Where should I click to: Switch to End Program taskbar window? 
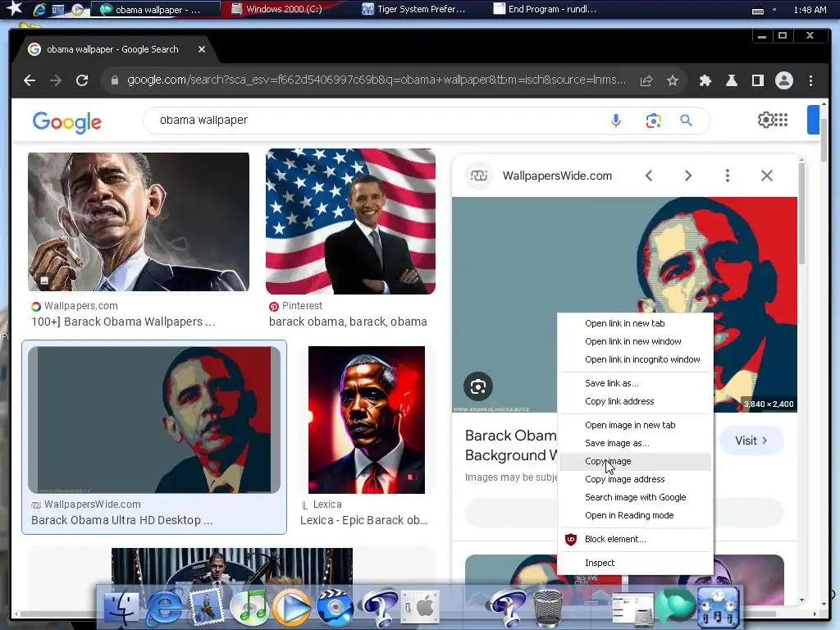[545, 9]
